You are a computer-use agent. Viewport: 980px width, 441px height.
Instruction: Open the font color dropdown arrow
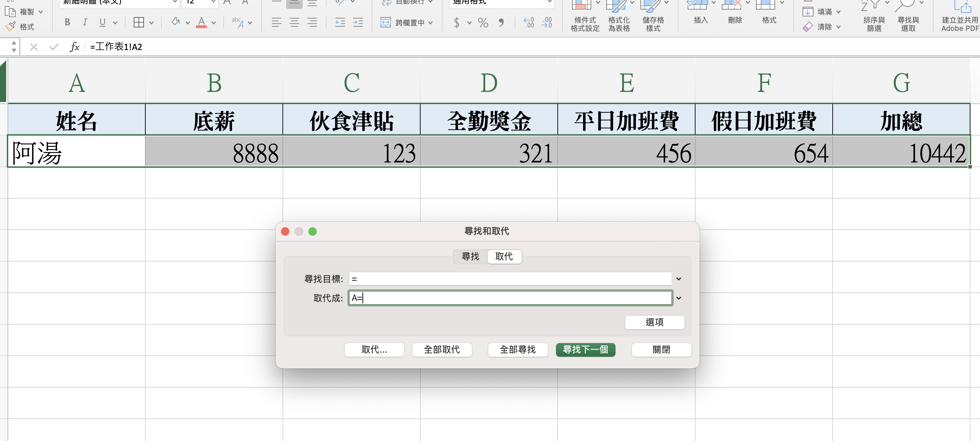pyautogui.click(x=214, y=23)
